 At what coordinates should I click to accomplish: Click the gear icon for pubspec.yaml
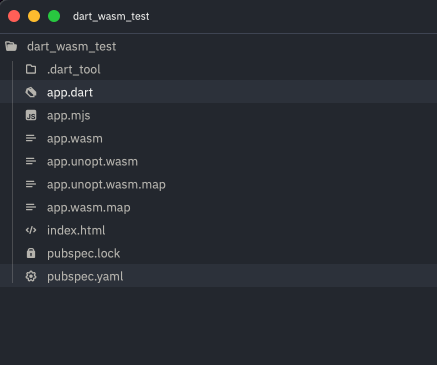(31, 276)
